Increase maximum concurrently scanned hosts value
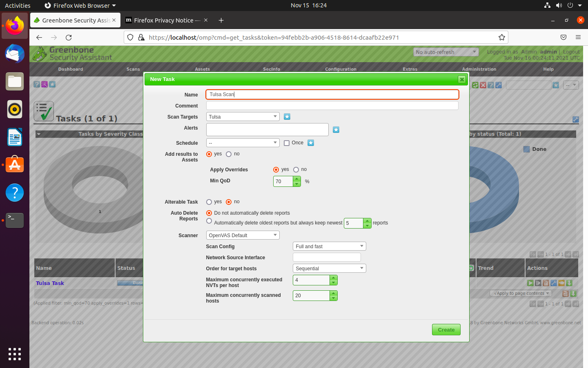The height and width of the screenshot is (368, 588). [334, 293]
